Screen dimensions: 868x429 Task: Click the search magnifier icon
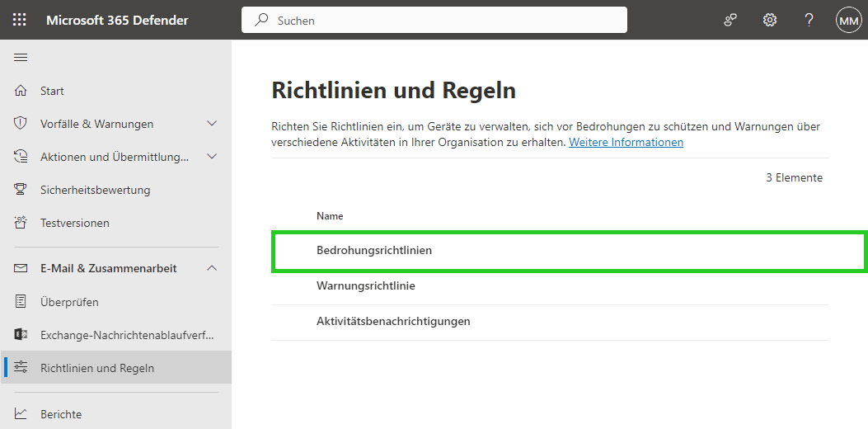[260, 21]
